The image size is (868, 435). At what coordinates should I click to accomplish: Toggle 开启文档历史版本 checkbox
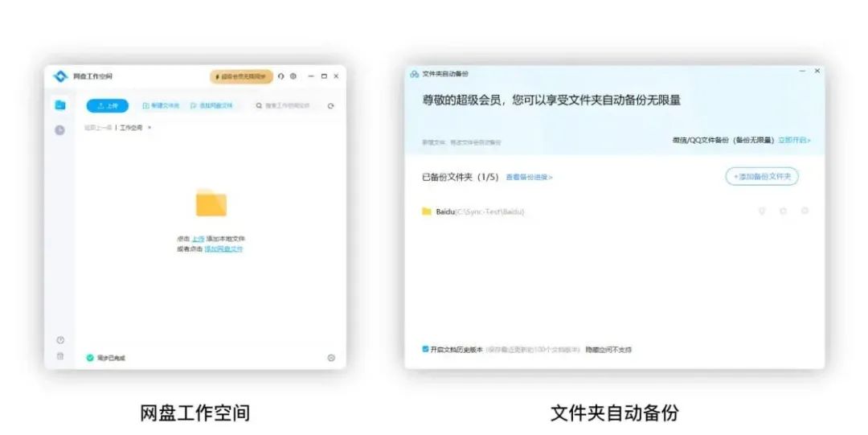425,350
